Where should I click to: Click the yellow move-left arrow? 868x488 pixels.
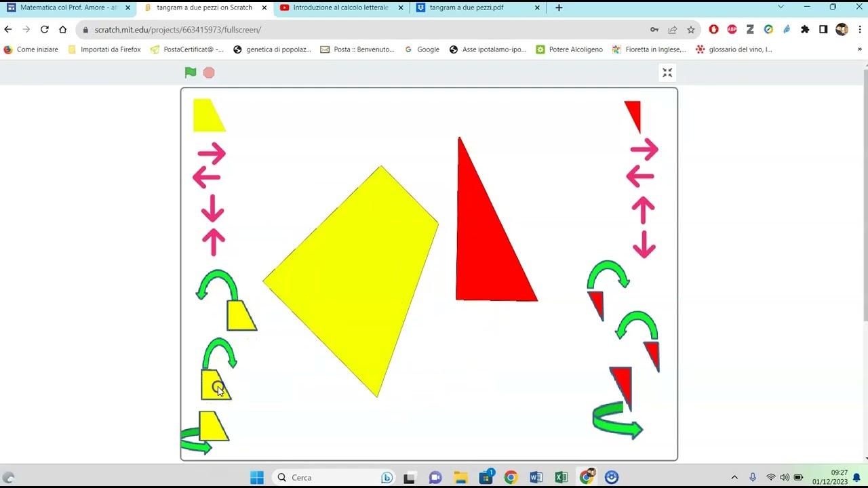click(207, 177)
